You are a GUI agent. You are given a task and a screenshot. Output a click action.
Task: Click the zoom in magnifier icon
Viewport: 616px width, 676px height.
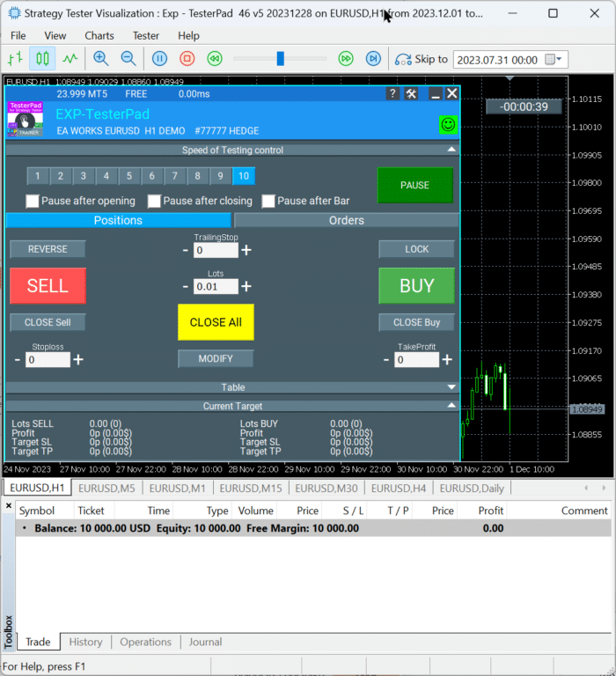101,59
